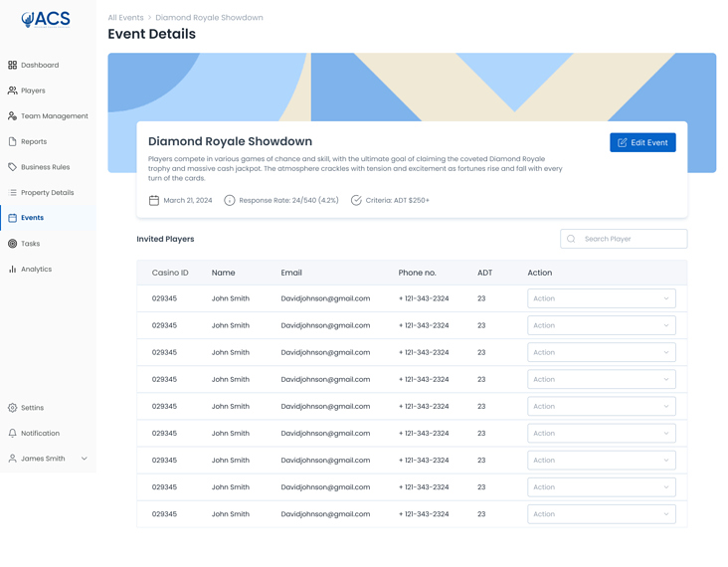Screen dimensions: 728x567
Task: Select the Reports document icon
Action: [13, 141]
